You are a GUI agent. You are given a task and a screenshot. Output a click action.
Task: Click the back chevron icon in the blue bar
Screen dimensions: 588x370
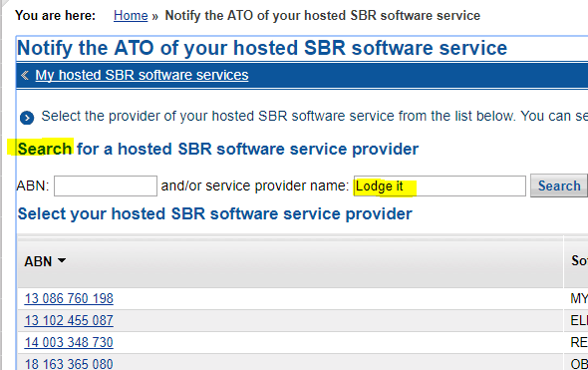pyautogui.click(x=25, y=76)
